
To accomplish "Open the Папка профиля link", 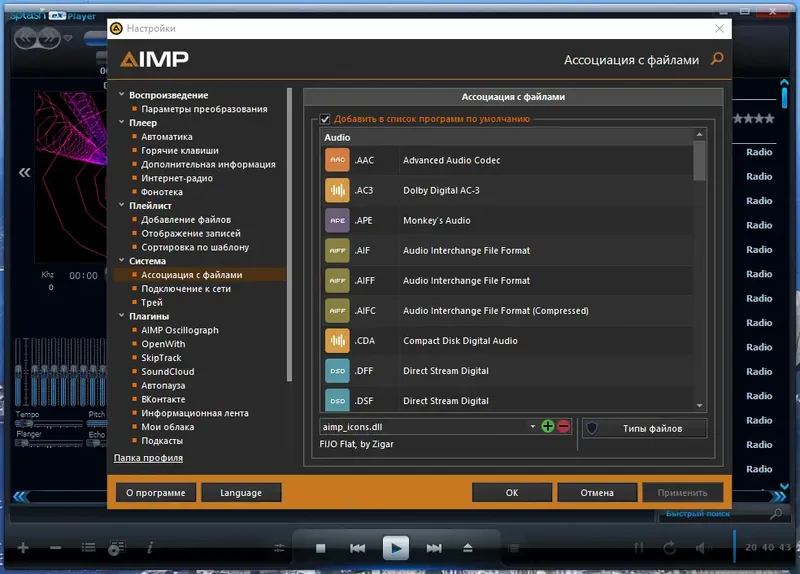I will pyautogui.click(x=148, y=458).
